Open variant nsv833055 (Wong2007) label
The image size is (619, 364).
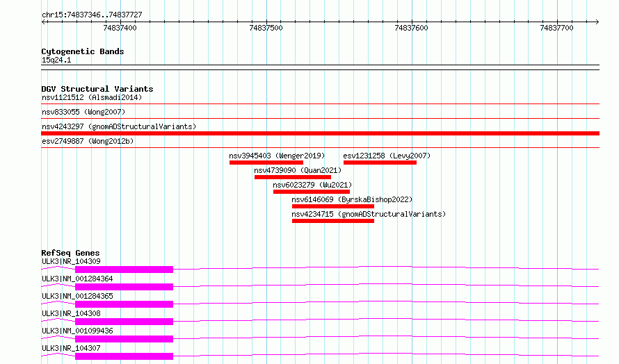click(x=83, y=112)
